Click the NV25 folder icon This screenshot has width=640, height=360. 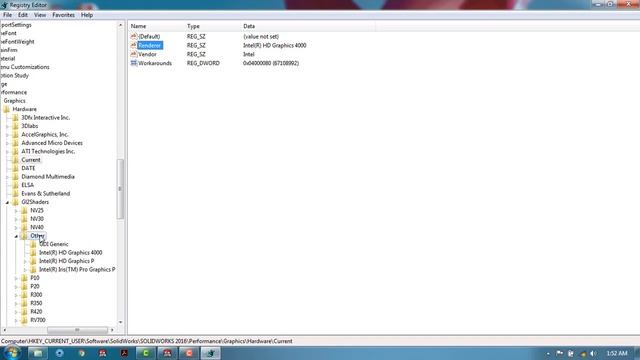[24, 211]
